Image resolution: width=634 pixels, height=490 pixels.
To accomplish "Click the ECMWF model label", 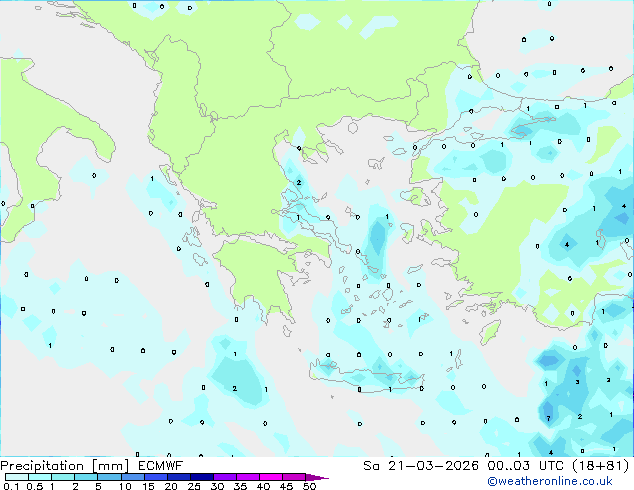I will pyautogui.click(x=160, y=465).
